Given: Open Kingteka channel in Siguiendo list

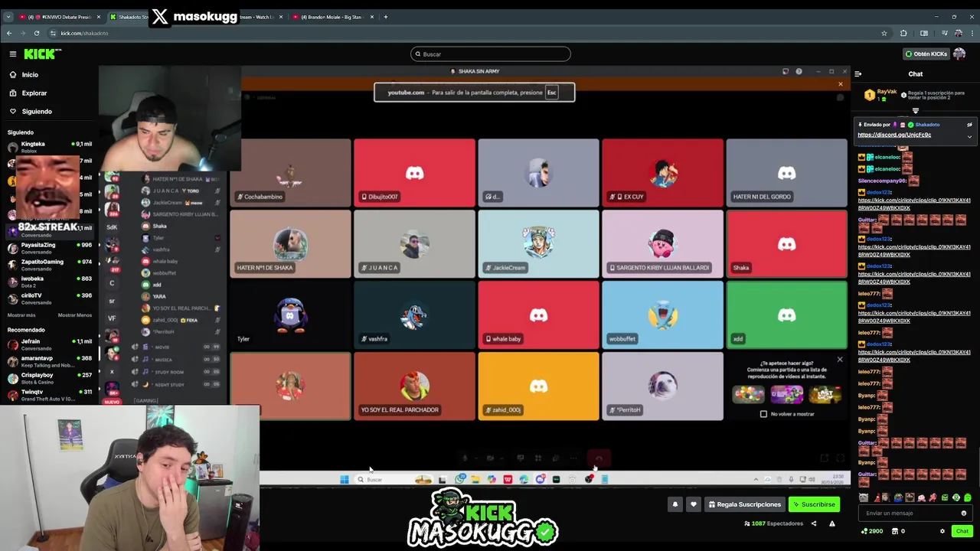Looking at the screenshot, I should coord(50,147).
